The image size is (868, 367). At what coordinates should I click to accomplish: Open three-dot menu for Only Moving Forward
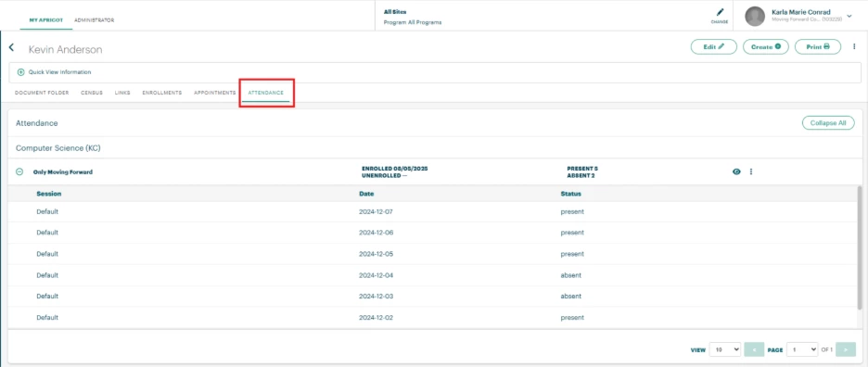coord(751,171)
